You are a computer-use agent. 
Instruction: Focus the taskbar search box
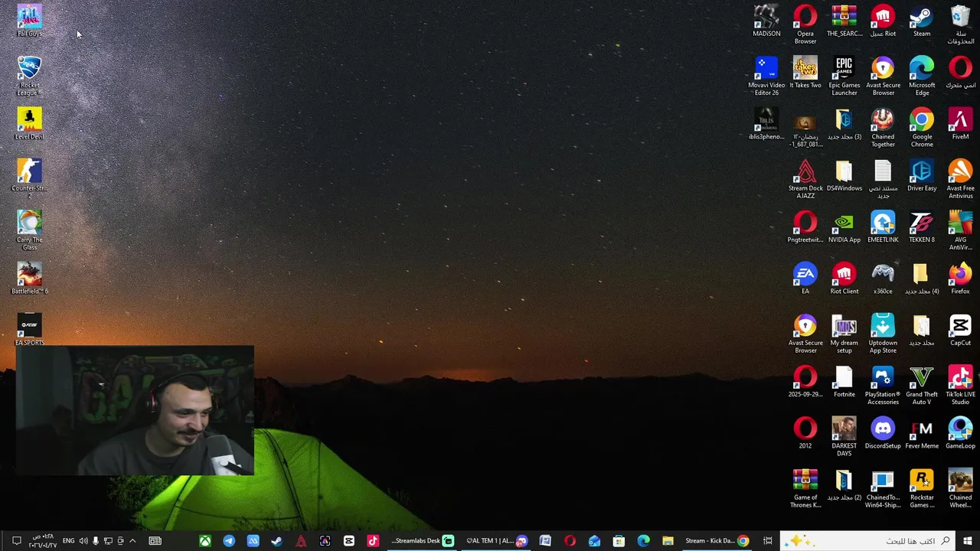click(867, 541)
